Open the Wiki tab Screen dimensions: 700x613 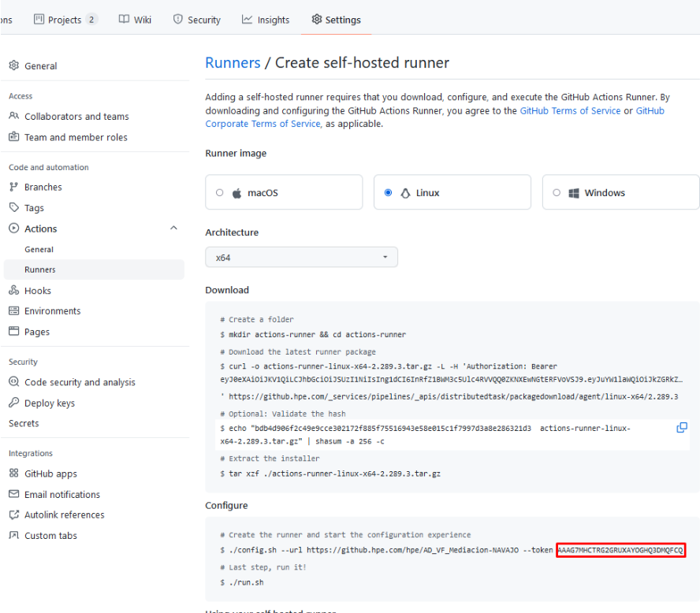click(135, 20)
